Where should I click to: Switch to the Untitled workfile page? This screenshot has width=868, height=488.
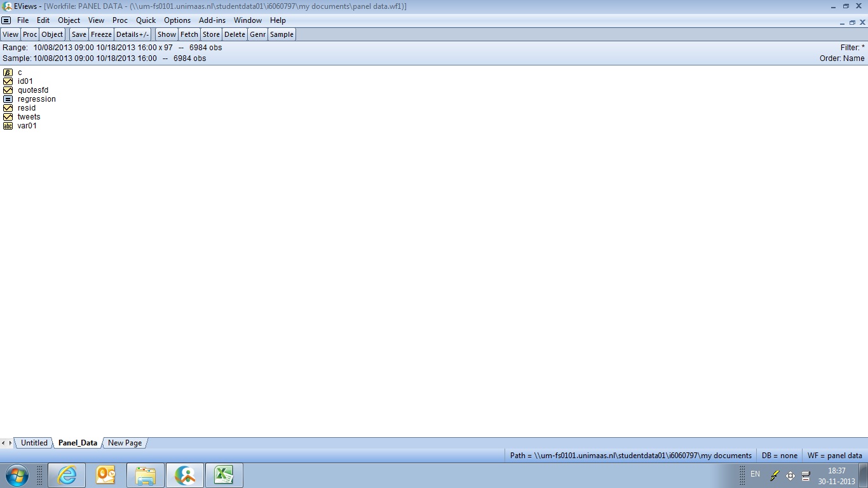click(34, 443)
